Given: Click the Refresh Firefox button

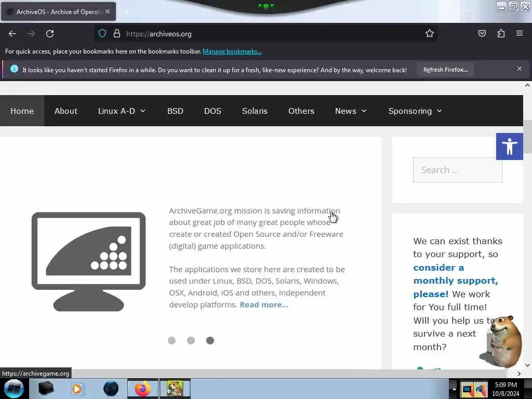Looking at the screenshot, I should [x=445, y=70].
